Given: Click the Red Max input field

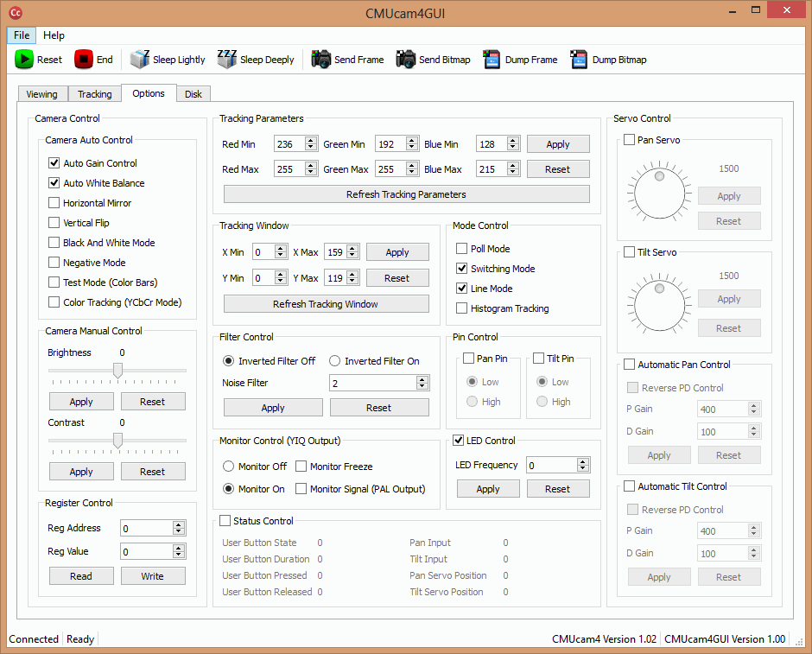Looking at the screenshot, I should [289, 168].
